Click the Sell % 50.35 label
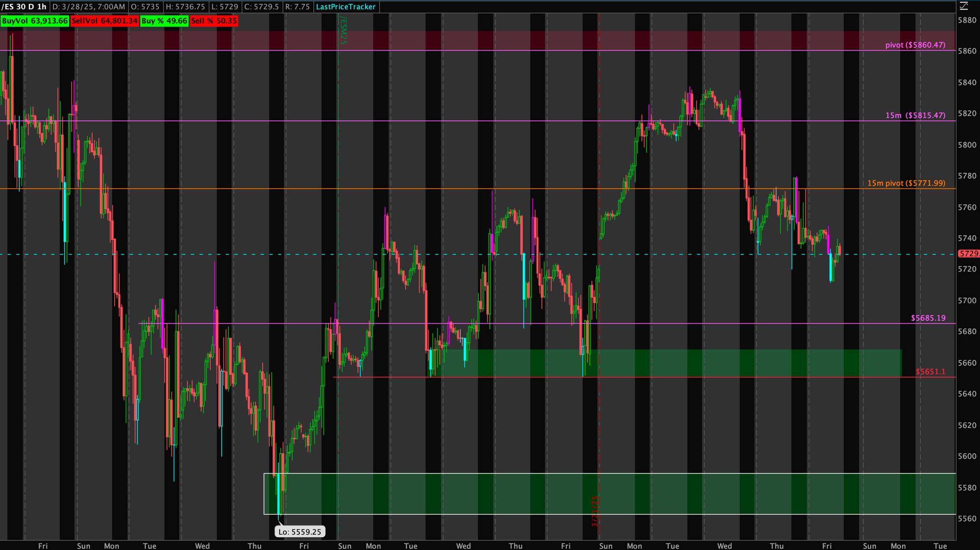The image size is (980, 550). pos(214,21)
